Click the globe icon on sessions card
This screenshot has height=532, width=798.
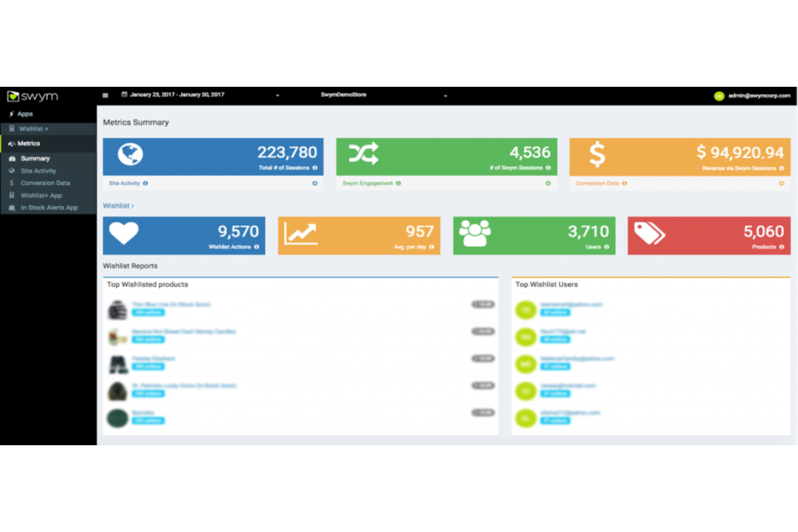pyautogui.click(x=130, y=154)
